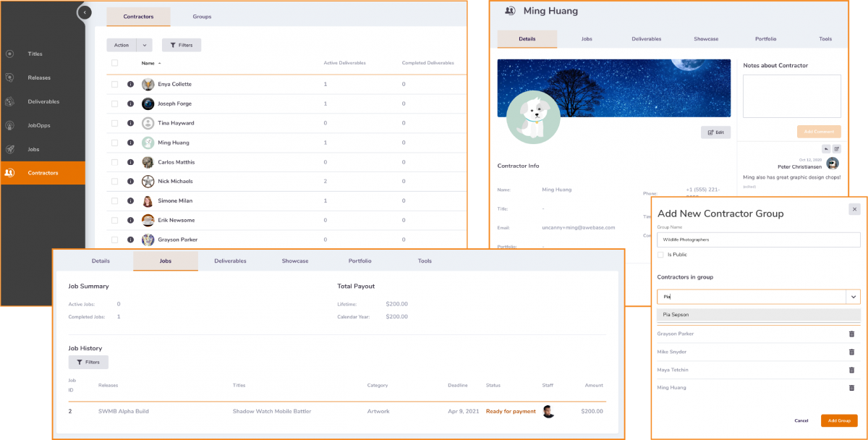
Task: Click the Jobs rocket icon in sidebar
Action: point(10,149)
